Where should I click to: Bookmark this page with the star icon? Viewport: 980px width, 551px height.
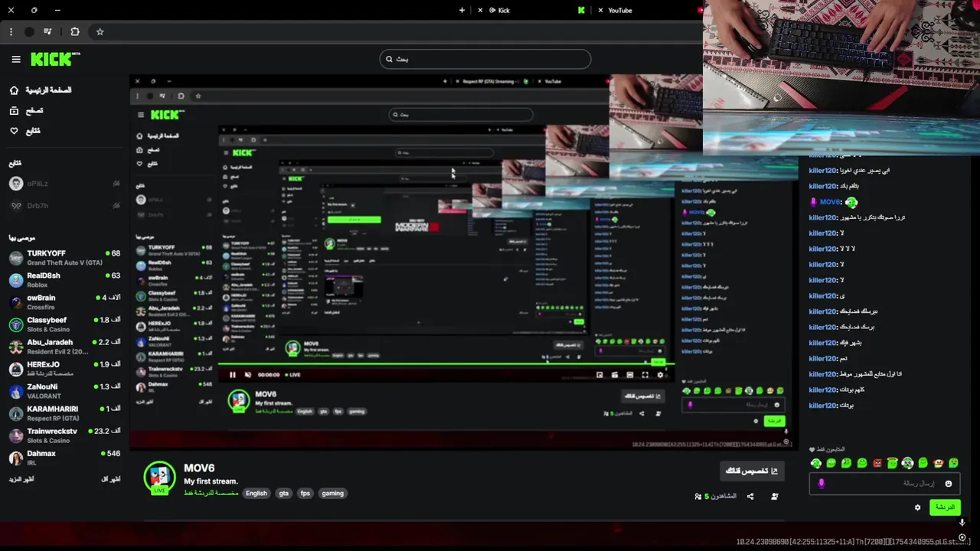[x=100, y=31]
